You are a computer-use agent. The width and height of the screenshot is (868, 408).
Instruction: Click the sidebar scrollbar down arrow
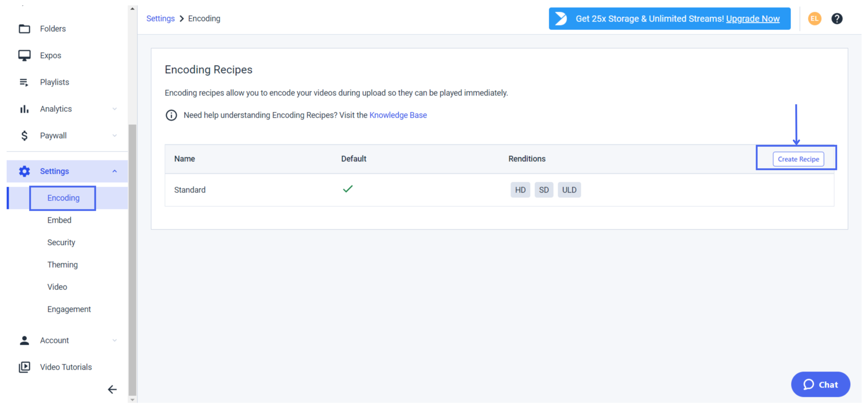[132, 400]
